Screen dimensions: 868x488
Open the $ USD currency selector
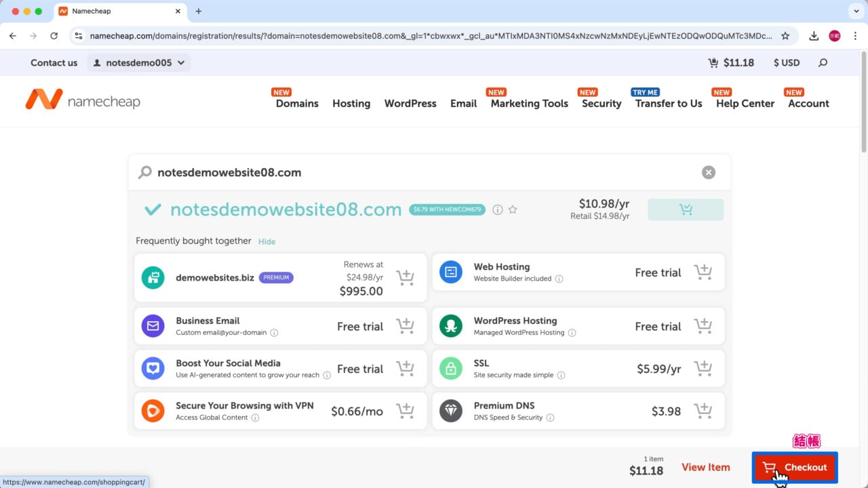pos(786,62)
